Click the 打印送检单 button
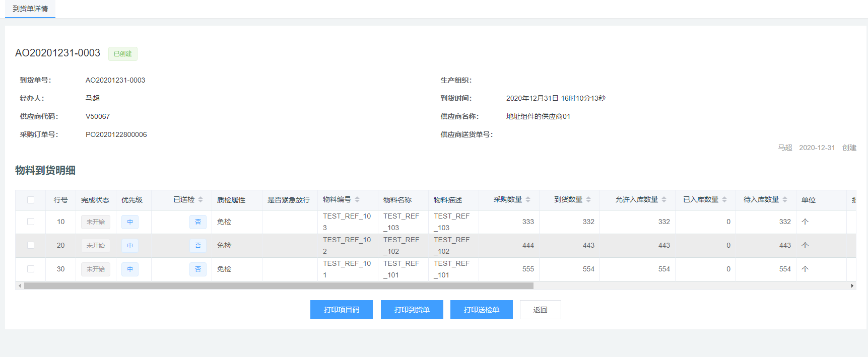The width and height of the screenshot is (868, 357). pyautogui.click(x=481, y=310)
